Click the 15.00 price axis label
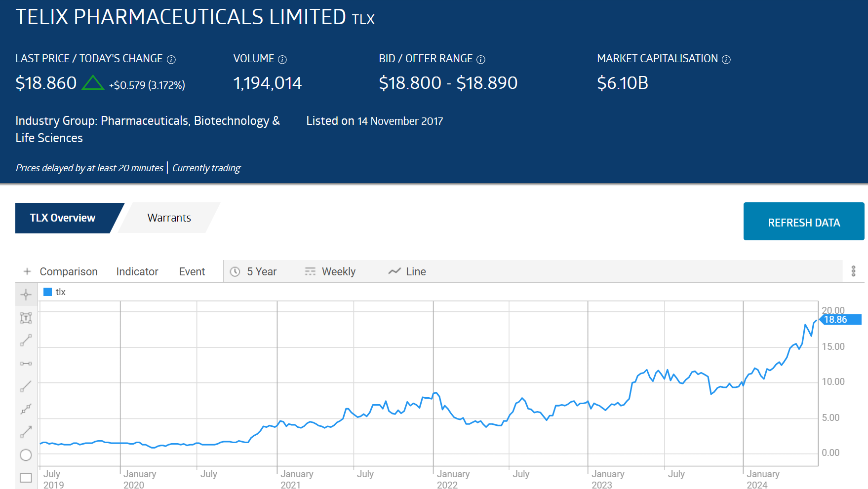The width and height of the screenshot is (868, 489). click(833, 346)
